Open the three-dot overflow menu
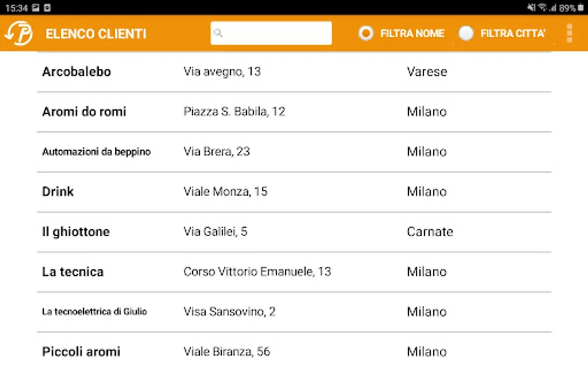The height and width of the screenshot is (368, 588). point(569,33)
